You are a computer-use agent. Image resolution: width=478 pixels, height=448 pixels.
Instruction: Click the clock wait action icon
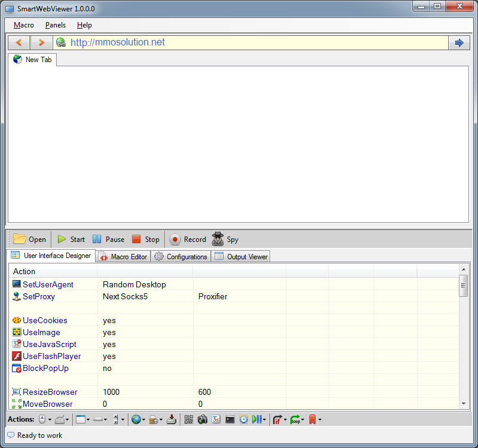[x=244, y=419]
